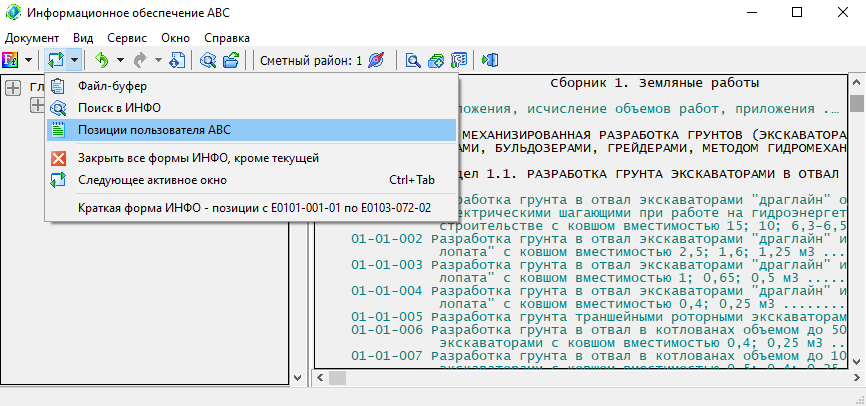866x406 pixels.
Task: Click the magnifier icon beside Поиск в ИНФО
Action: 58,108
